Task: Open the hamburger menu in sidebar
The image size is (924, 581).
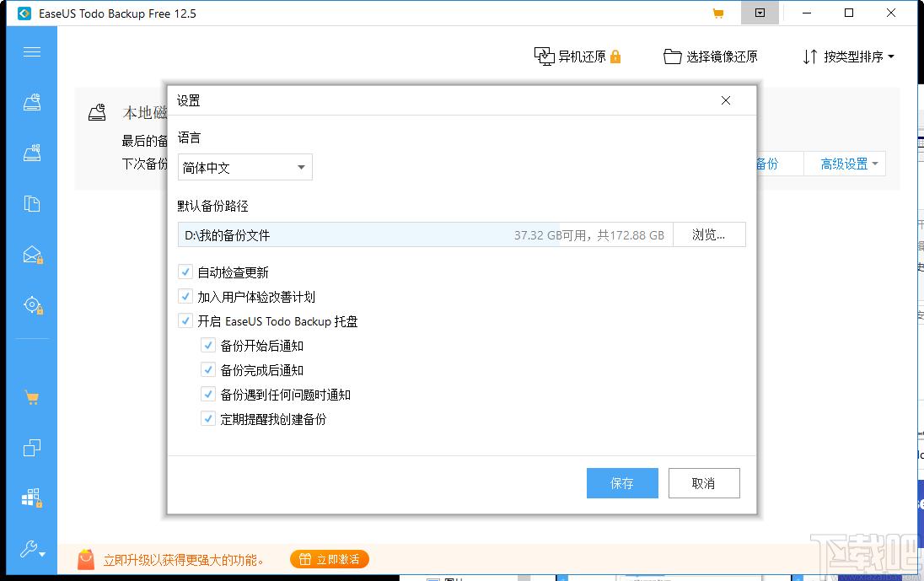Action: pos(32,51)
